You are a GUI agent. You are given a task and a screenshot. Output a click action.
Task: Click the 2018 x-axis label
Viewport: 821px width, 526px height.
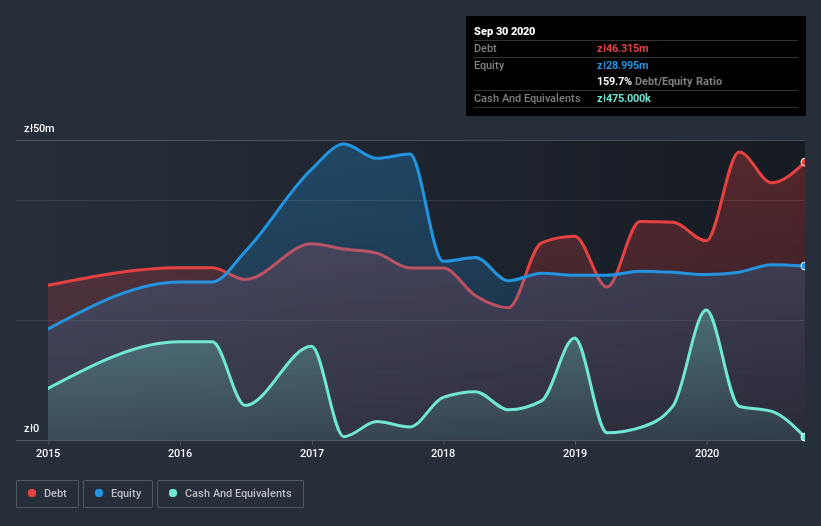pyautogui.click(x=443, y=453)
